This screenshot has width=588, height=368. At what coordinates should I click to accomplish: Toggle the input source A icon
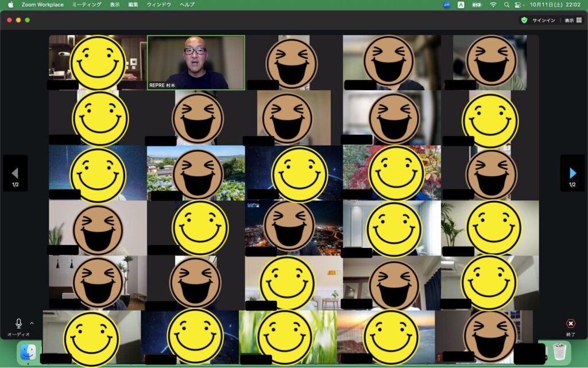pos(461,5)
